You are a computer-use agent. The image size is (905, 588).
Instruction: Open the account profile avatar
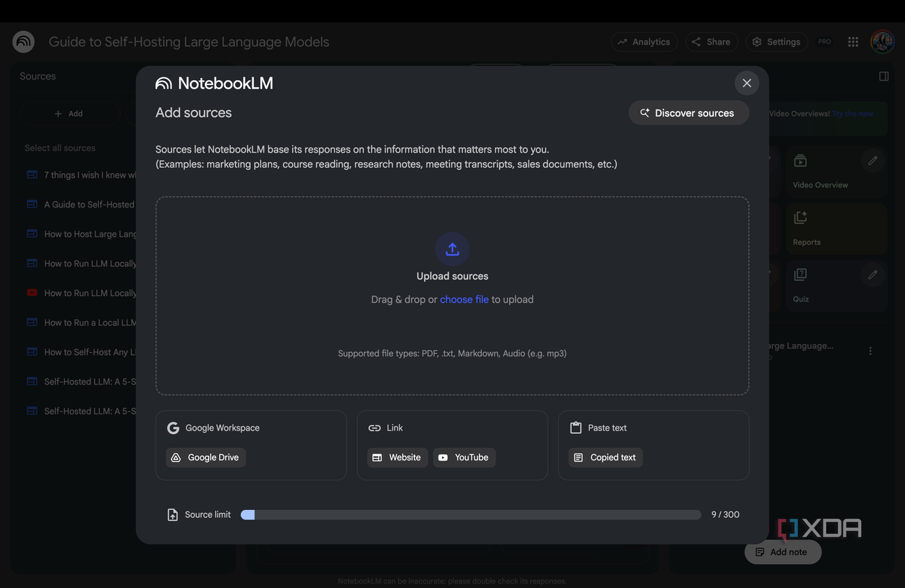click(x=883, y=42)
